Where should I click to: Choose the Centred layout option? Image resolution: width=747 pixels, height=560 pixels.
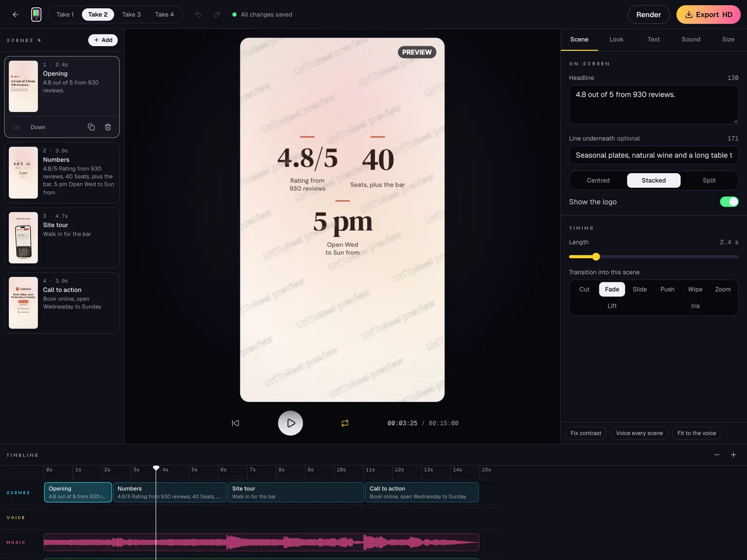coord(598,180)
